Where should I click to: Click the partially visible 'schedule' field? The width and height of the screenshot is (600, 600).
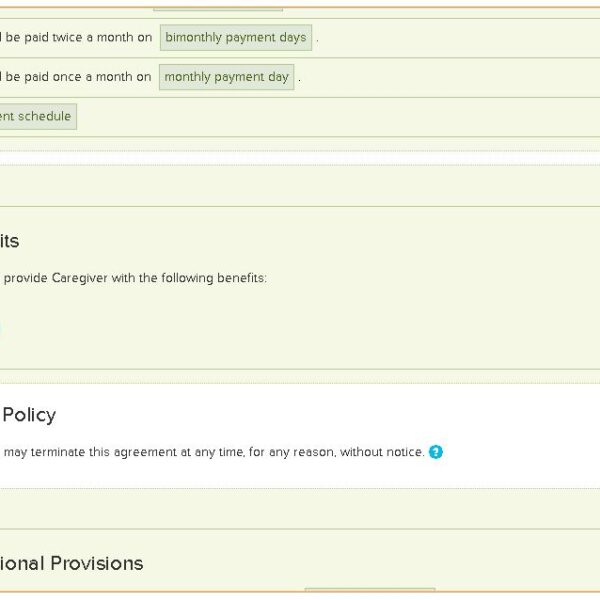tap(38, 116)
